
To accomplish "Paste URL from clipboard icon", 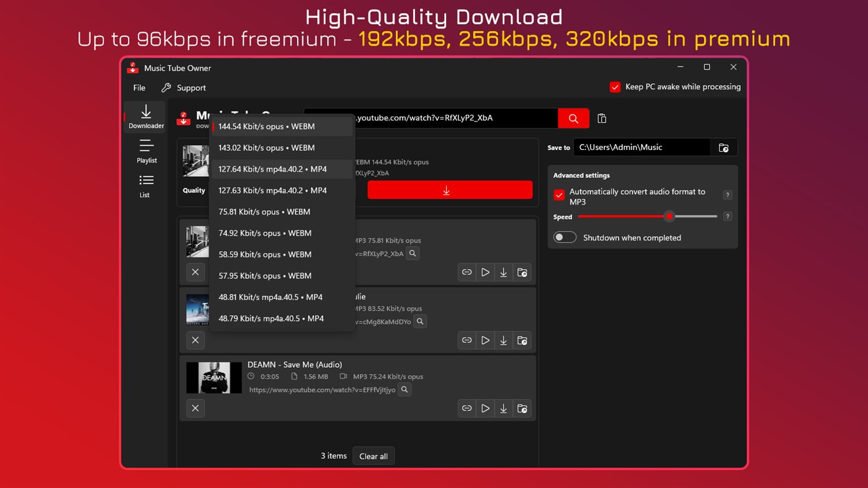I will pos(601,118).
